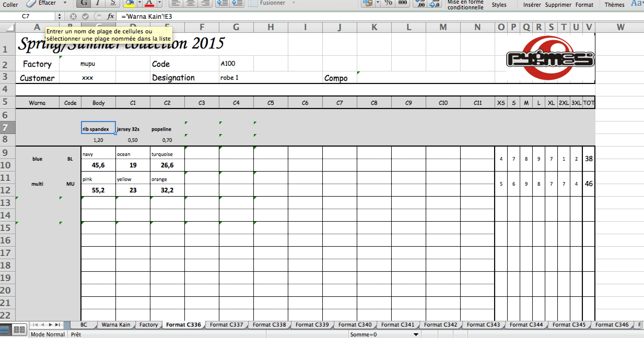Toggle bold (G) formatting button
This screenshot has width=644, height=338.
[x=84, y=3]
